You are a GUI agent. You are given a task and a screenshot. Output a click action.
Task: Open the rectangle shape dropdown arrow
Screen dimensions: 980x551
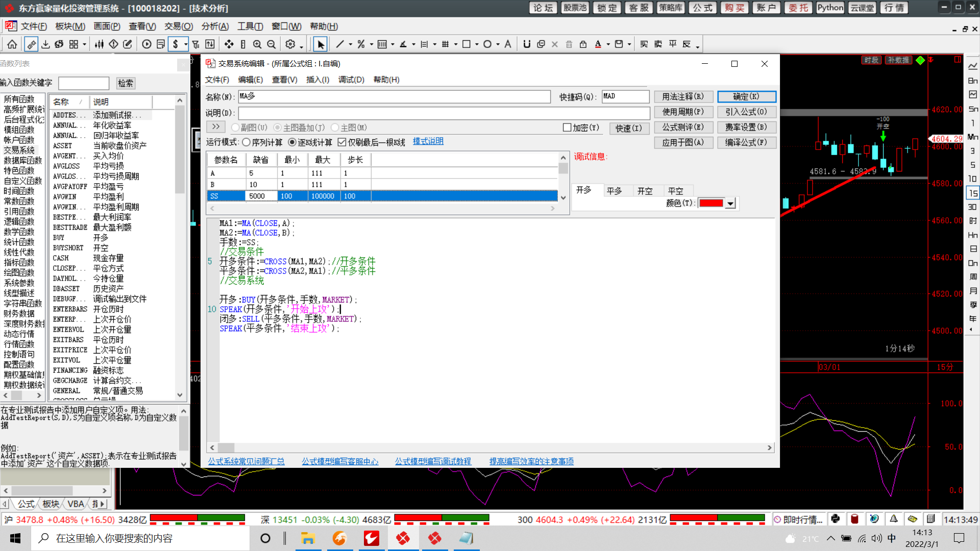coord(477,44)
